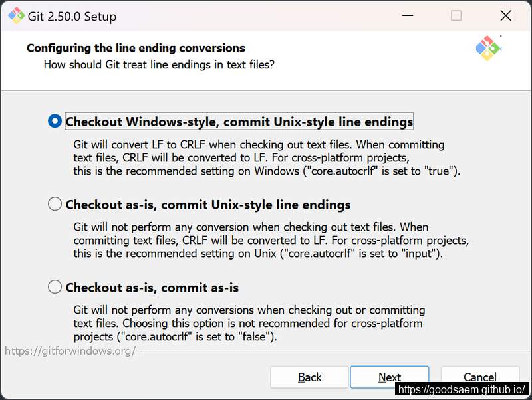Select Checkout as-is, commit Unix-style radio button
Viewport: 532px width, 400px height.
pyautogui.click(x=55, y=204)
